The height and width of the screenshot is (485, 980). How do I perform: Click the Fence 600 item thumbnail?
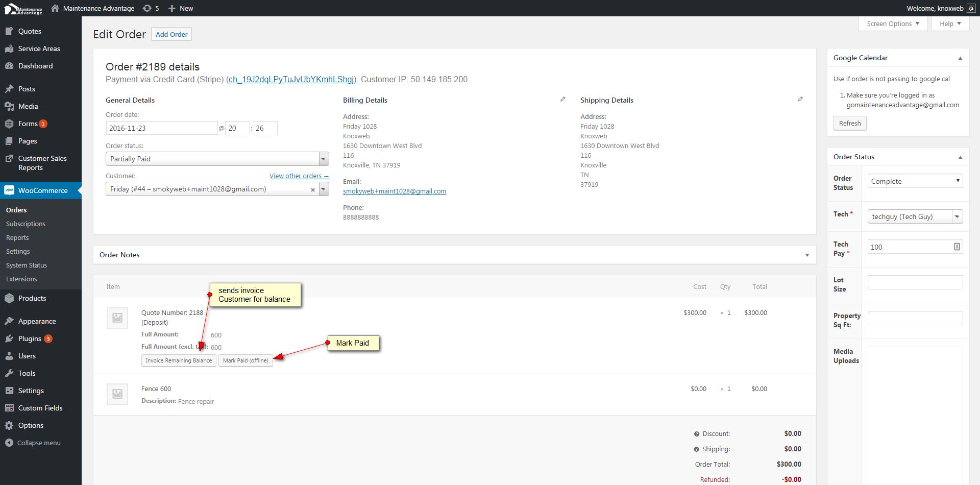click(x=117, y=394)
